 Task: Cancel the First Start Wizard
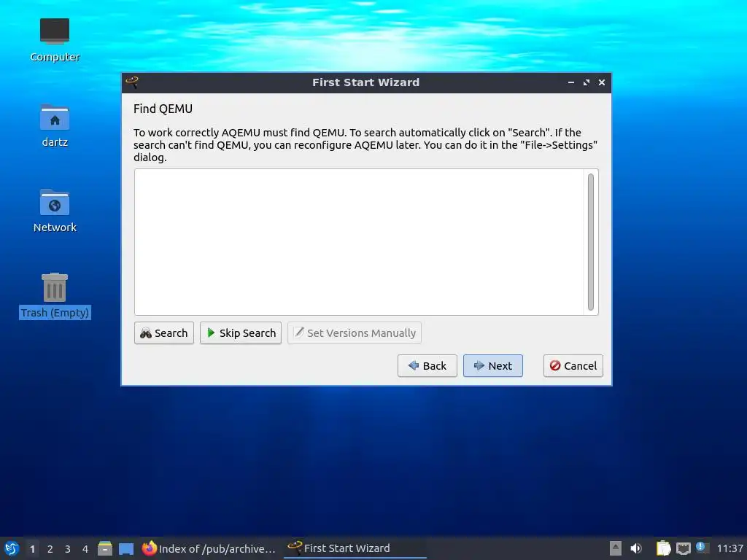coord(573,366)
